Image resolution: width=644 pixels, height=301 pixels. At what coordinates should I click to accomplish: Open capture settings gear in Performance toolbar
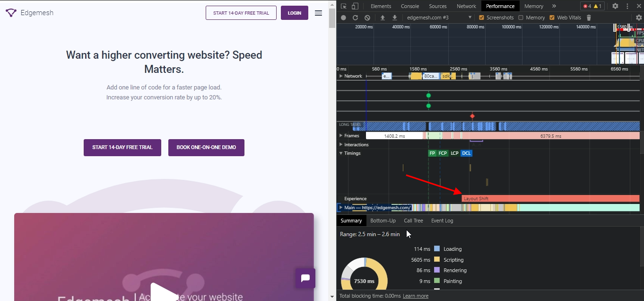point(639,18)
